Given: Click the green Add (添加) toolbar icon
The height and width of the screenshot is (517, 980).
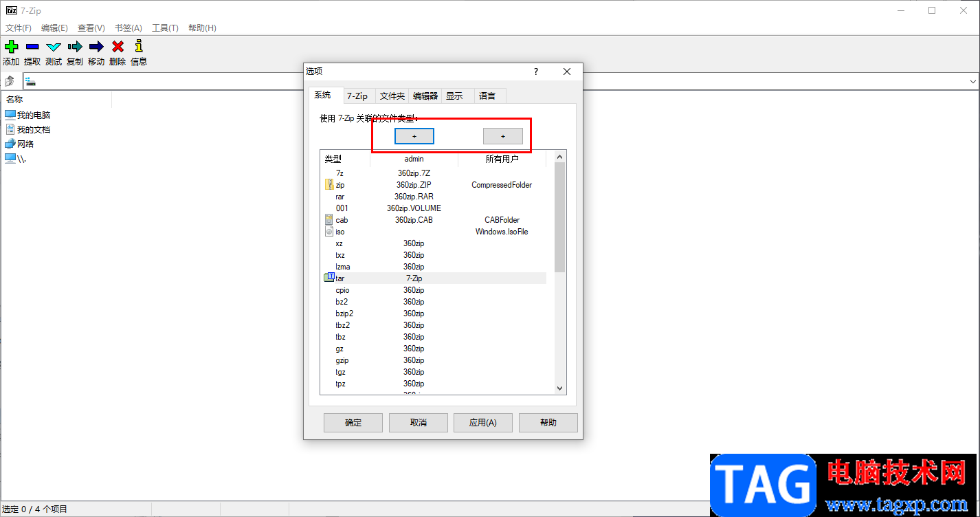Looking at the screenshot, I should (x=11, y=47).
